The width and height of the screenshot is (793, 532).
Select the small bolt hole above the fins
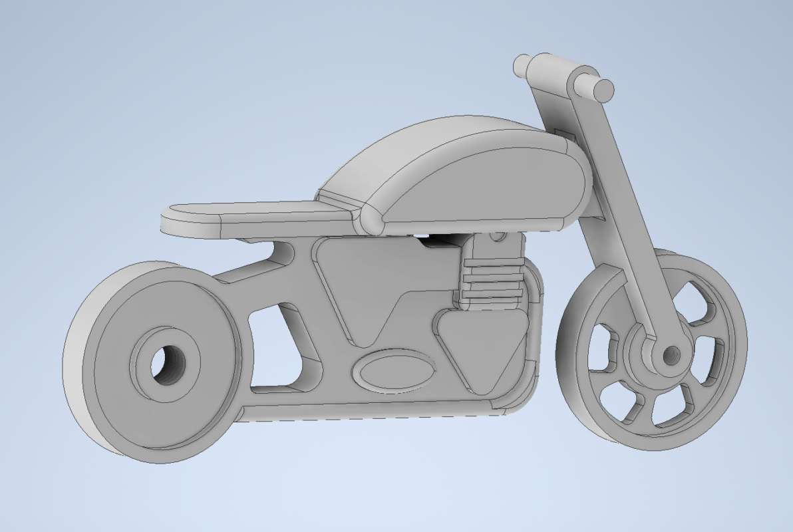[x=496, y=237]
